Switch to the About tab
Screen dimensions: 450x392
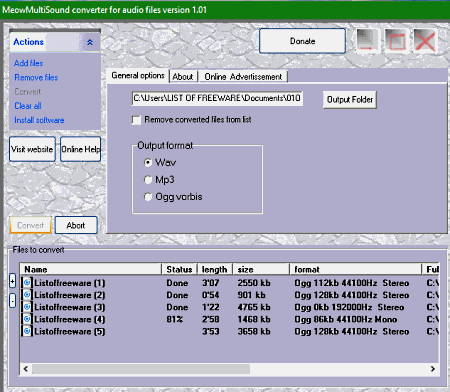tap(183, 77)
